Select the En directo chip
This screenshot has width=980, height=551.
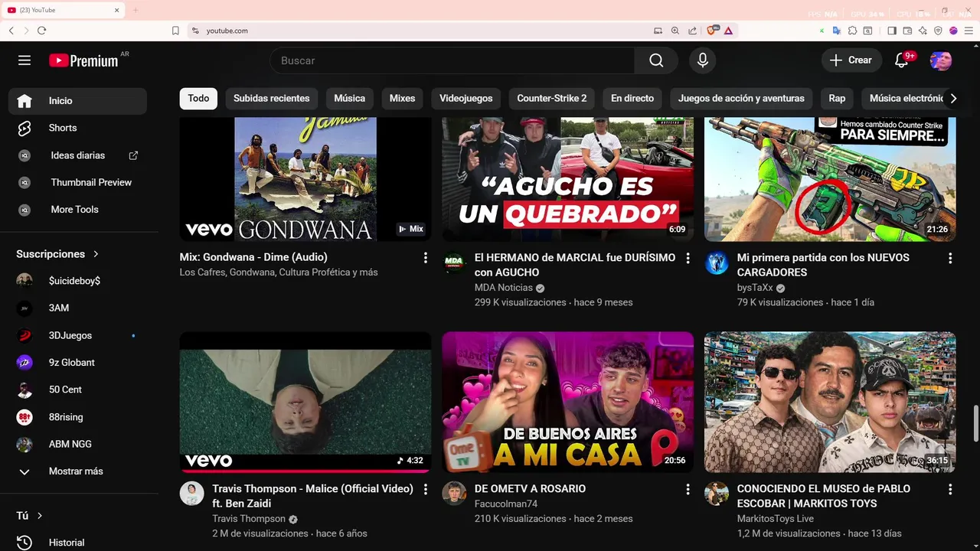(x=632, y=99)
